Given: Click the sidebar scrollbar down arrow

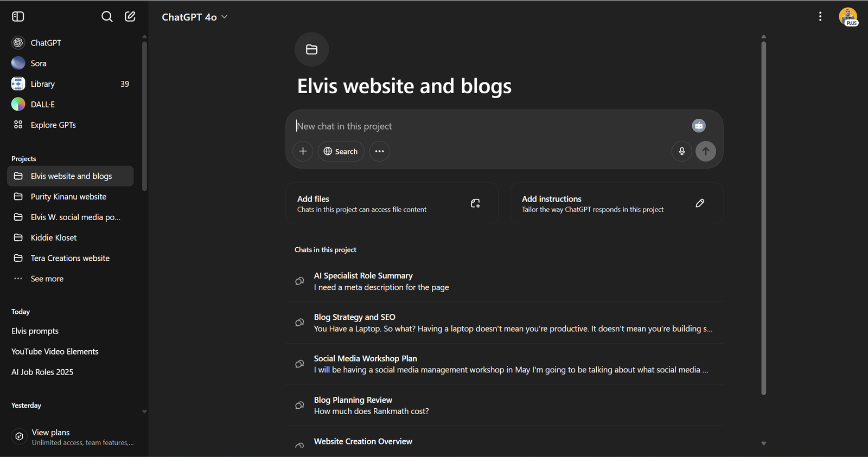Looking at the screenshot, I should (144, 411).
